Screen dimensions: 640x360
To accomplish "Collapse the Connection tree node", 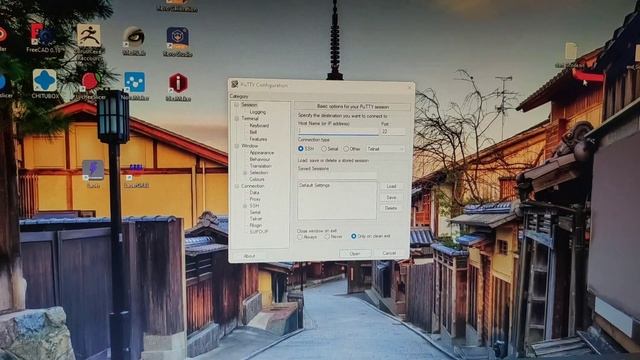I will point(236,186).
